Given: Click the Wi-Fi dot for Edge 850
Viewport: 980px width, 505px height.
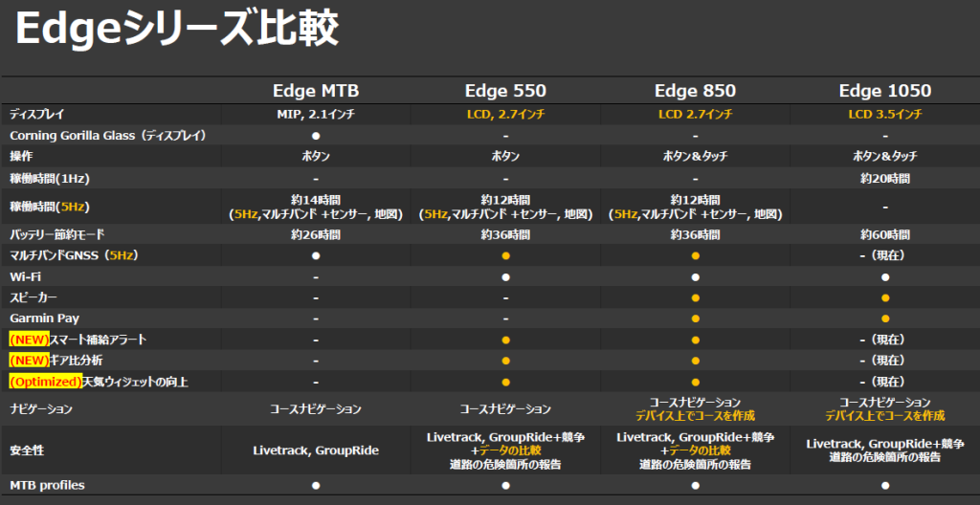Looking at the screenshot, I should point(695,276).
